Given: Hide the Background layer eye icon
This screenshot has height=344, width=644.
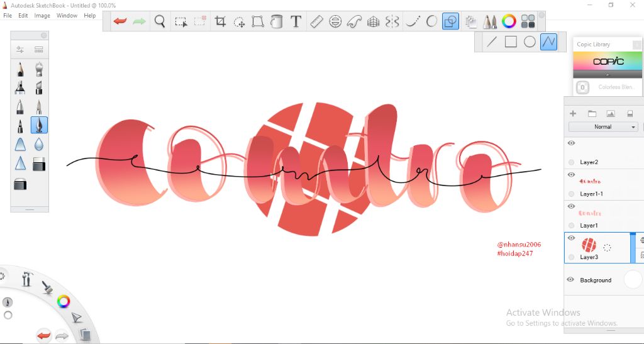Looking at the screenshot, I should 570,280.
